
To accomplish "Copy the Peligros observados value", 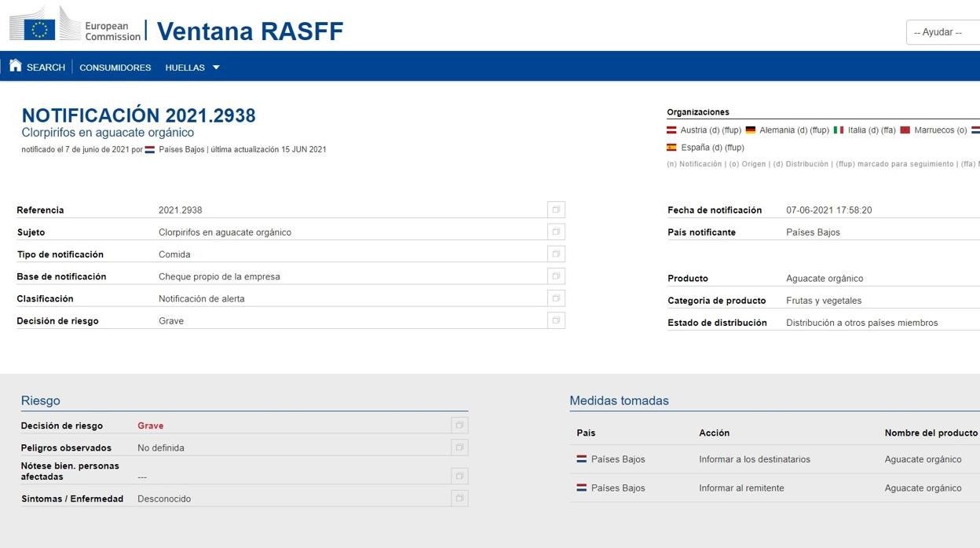I will tap(459, 448).
